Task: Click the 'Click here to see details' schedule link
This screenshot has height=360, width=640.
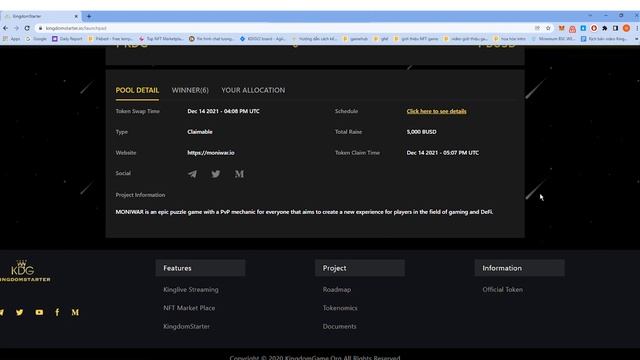Action: point(436,111)
